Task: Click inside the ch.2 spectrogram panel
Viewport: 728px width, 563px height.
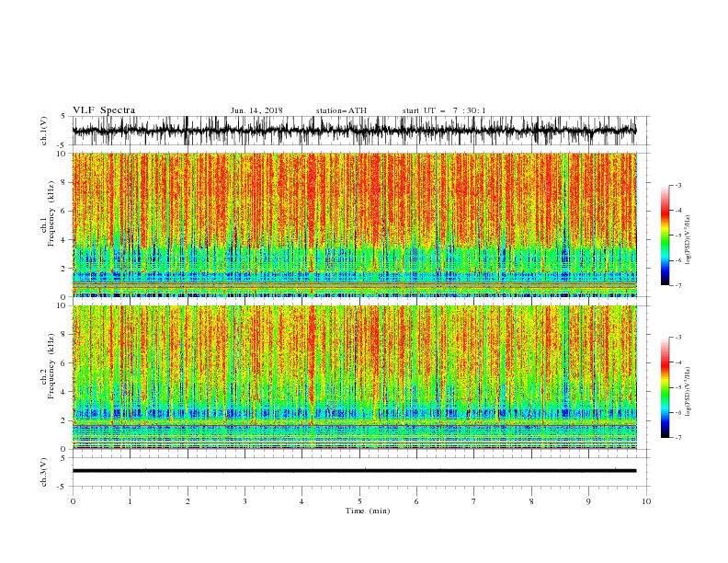Action: point(354,377)
